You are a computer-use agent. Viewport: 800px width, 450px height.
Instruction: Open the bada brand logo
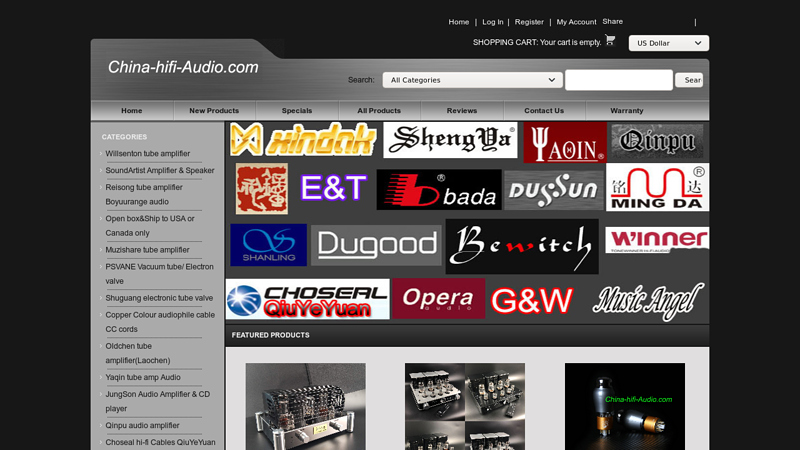(439, 190)
